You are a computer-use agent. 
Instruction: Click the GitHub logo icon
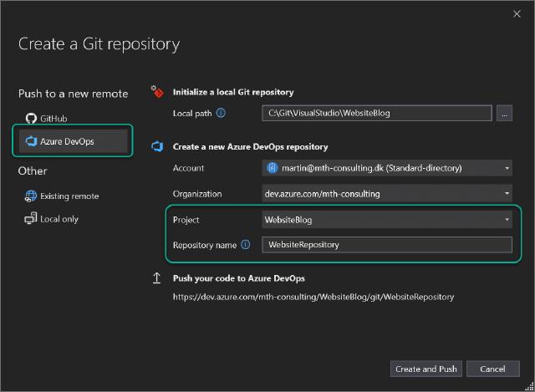pos(31,118)
